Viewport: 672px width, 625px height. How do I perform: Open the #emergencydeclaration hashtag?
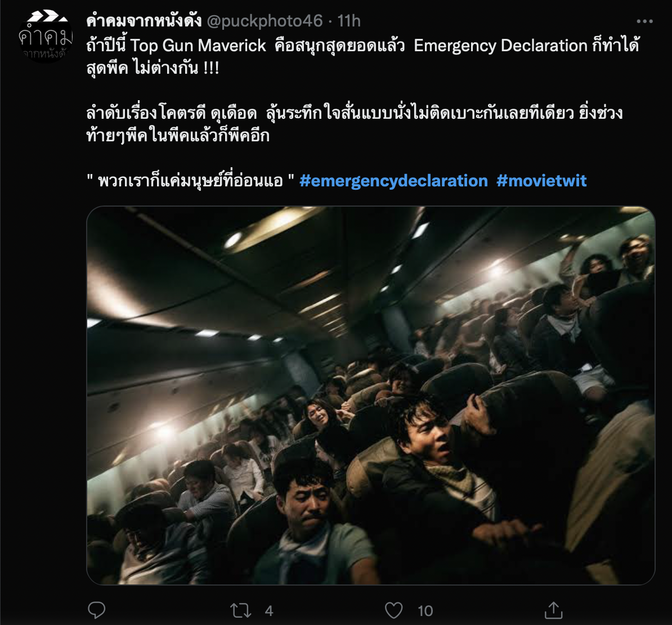(x=393, y=181)
